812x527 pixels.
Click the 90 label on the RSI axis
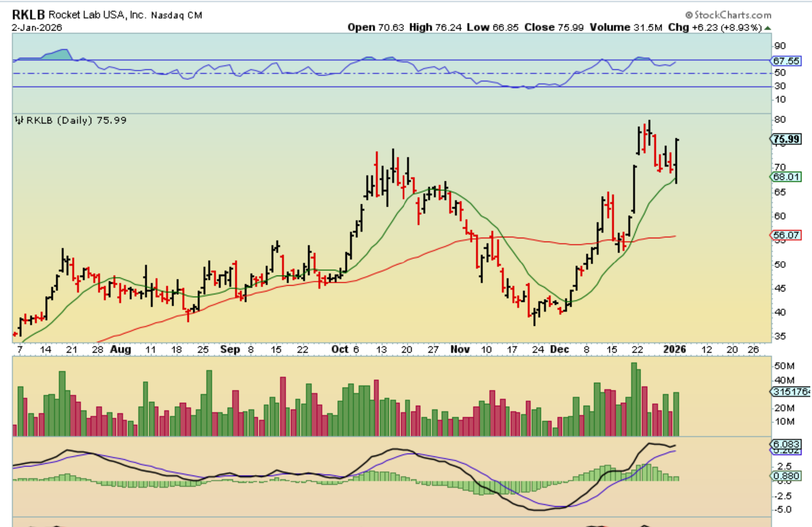point(780,46)
